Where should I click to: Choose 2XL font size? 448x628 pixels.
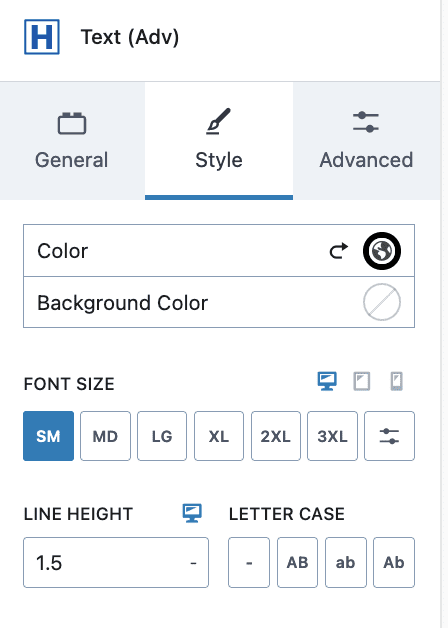(275, 436)
